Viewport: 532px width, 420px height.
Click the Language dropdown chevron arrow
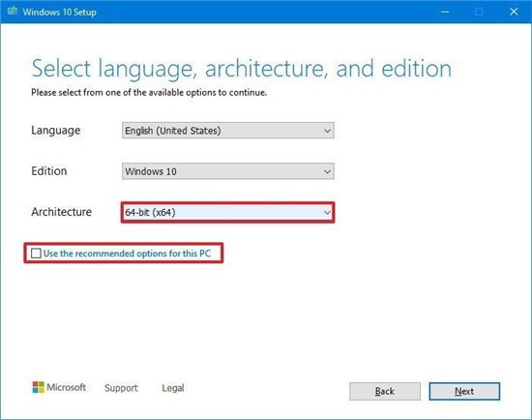[327, 131]
